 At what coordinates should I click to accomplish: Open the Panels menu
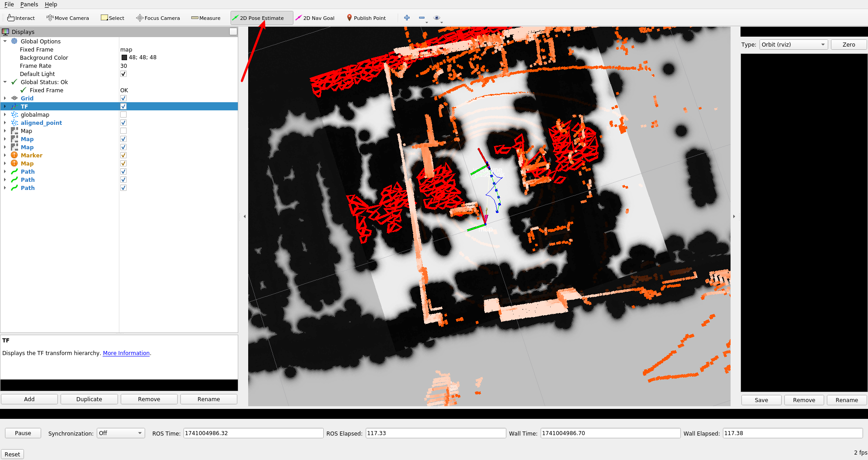pyautogui.click(x=29, y=5)
